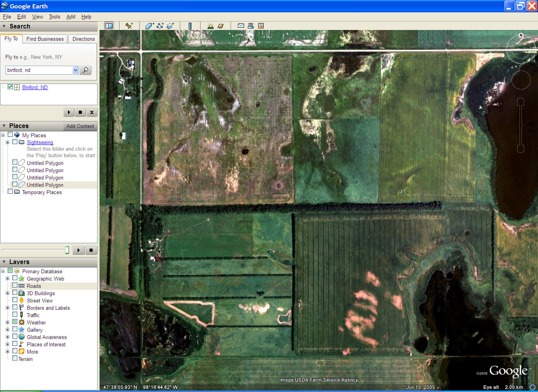
Task: Switch to Find Businesses tab
Action: 45,39
